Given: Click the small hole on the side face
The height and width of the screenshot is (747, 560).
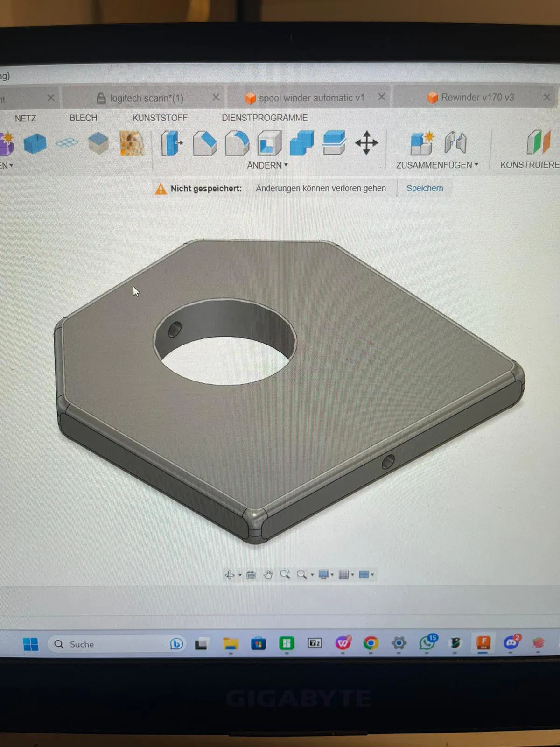Looking at the screenshot, I should point(388,462).
